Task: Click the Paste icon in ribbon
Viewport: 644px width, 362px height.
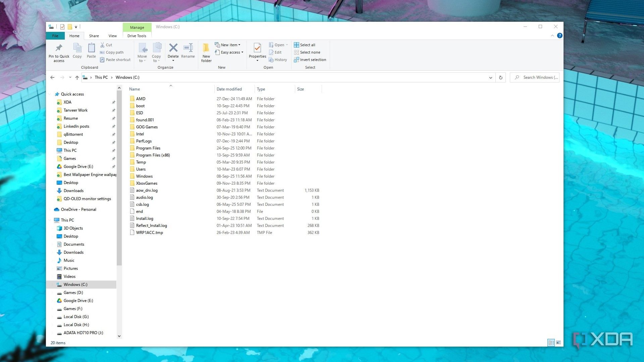Action: coord(91,48)
